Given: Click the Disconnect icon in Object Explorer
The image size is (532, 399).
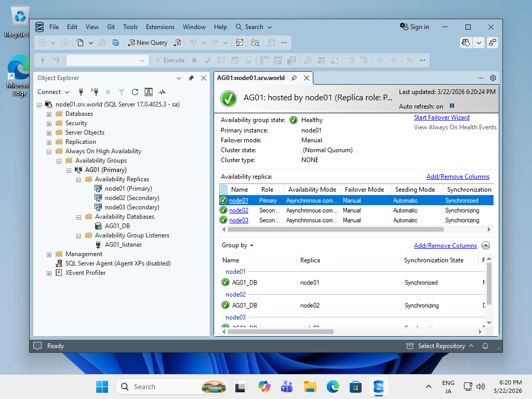Looking at the screenshot, I should (x=95, y=92).
